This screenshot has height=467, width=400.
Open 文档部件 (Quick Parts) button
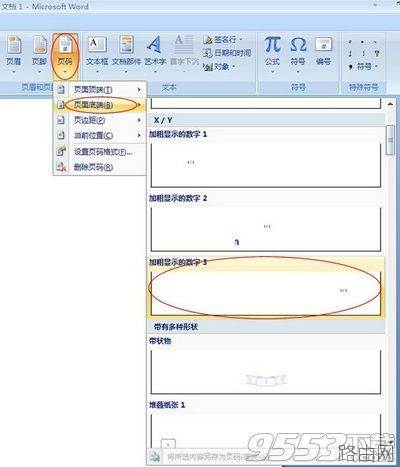coord(126,53)
